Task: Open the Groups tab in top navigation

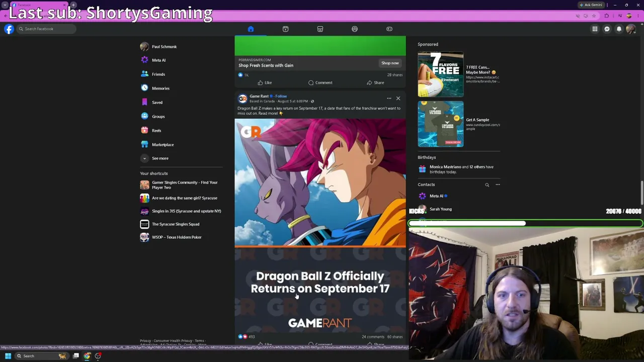Action: [x=355, y=29]
